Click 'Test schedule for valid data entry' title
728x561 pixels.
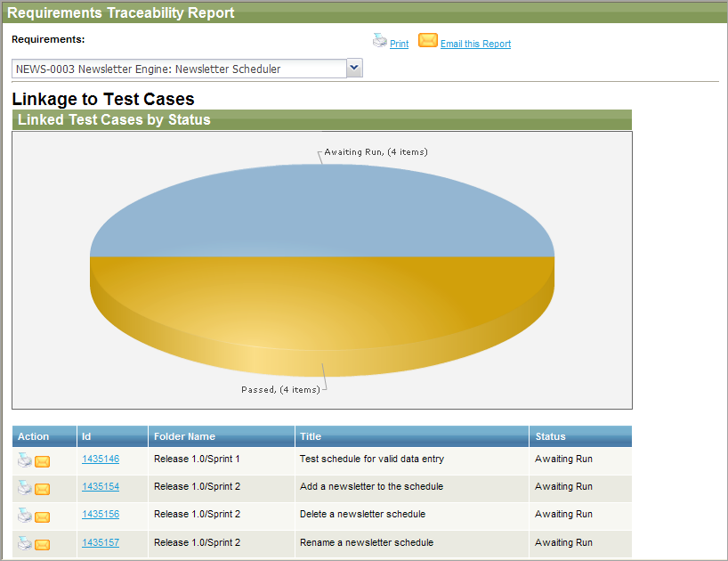click(372, 459)
